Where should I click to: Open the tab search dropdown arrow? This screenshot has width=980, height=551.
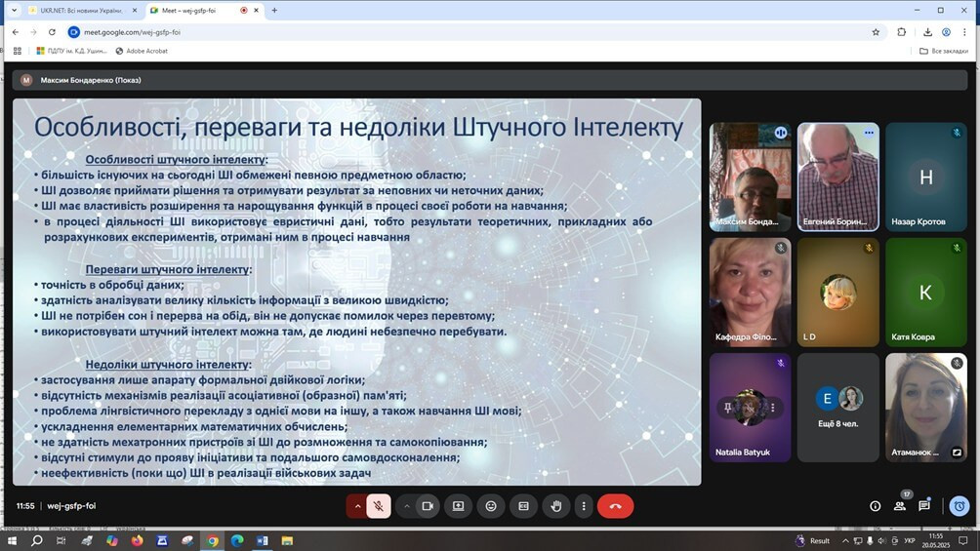(x=14, y=10)
